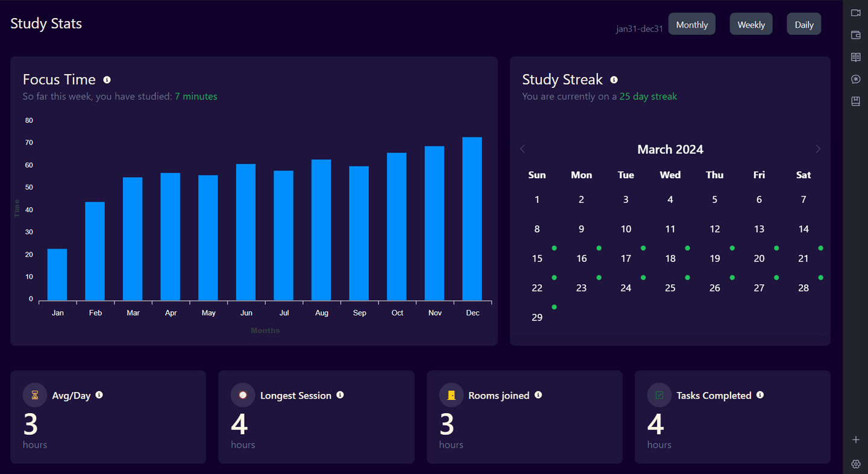This screenshot has width=868, height=474.
Task: Select March 5 on the calendar
Action: (x=715, y=199)
